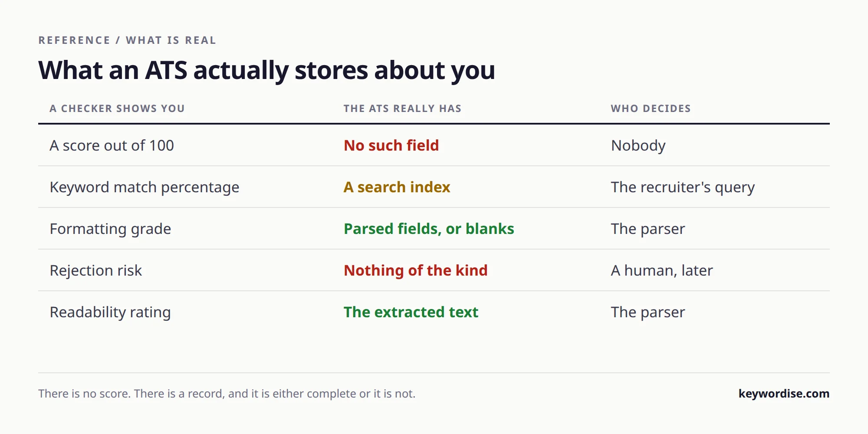Select 'A score out of 100' cell
The image size is (868, 434).
tap(112, 145)
